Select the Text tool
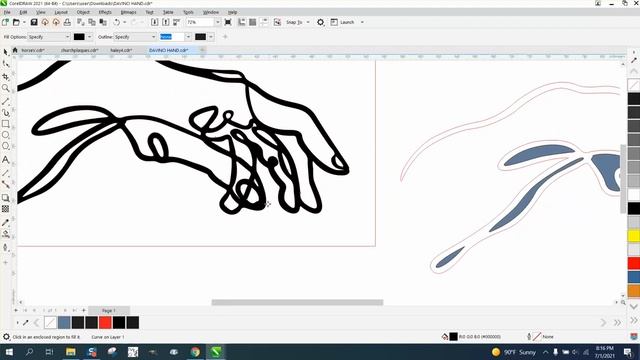Screen dimensions: 640x360 point(5,160)
